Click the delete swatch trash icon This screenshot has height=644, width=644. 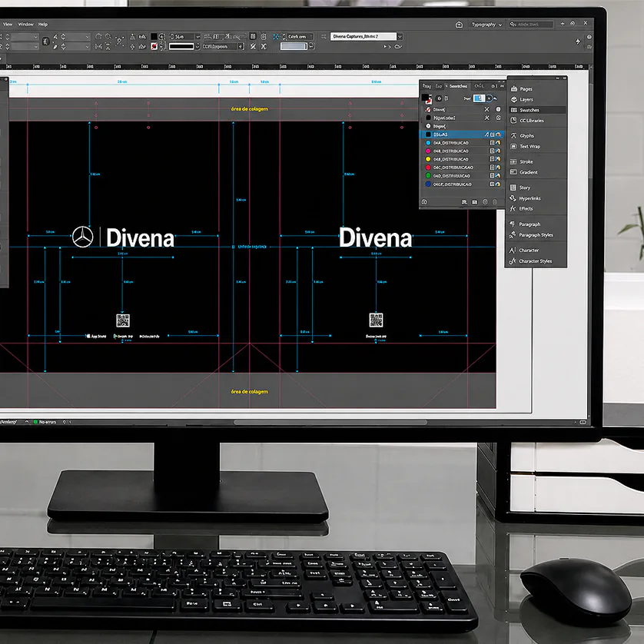click(x=495, y=202)
